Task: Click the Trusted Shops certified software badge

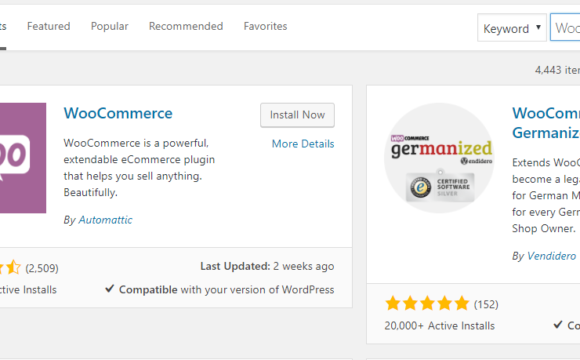Action: click(440, 187)
